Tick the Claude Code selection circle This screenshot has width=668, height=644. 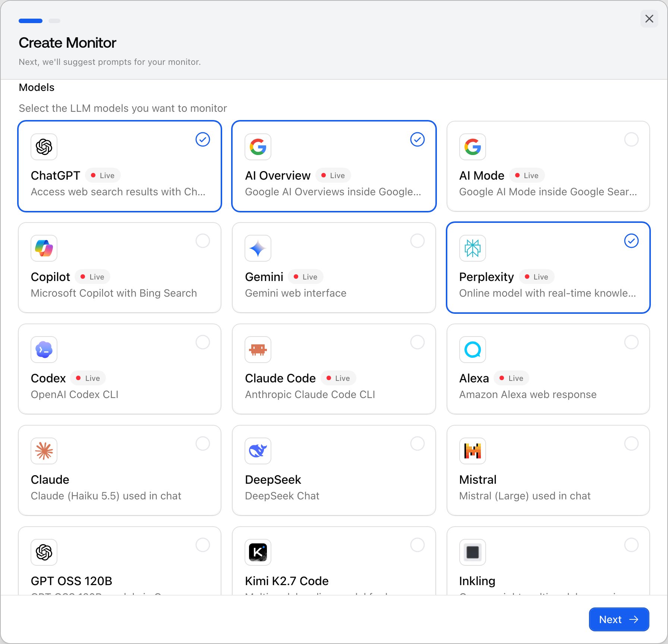[x=417, y=342]
